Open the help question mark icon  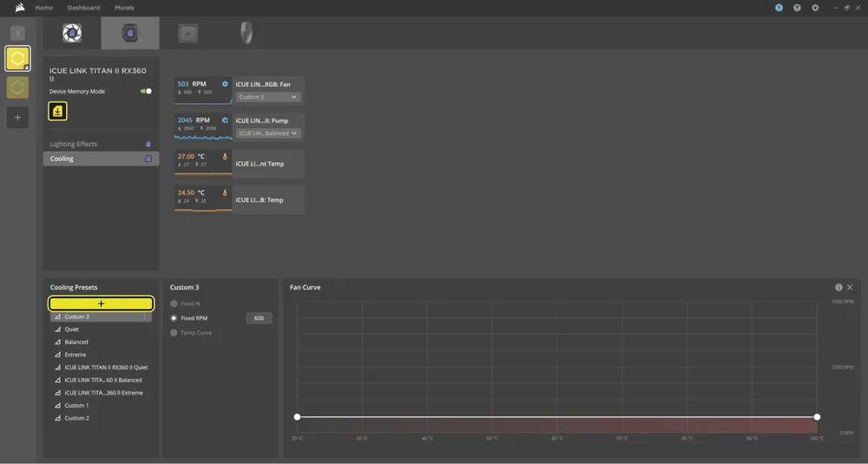coord(797,8)
